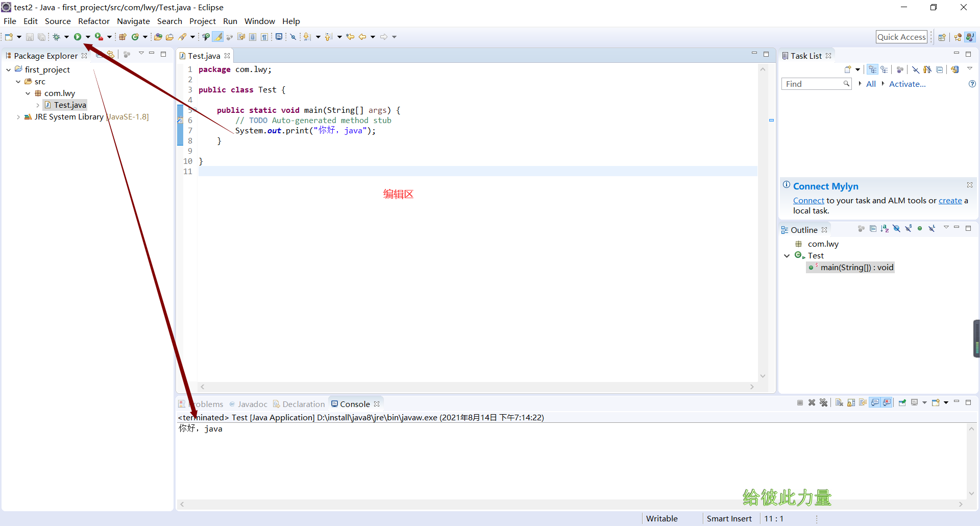Open the External Tools dropdown arrow
The image size is (980, 526).
coord(109,37)
